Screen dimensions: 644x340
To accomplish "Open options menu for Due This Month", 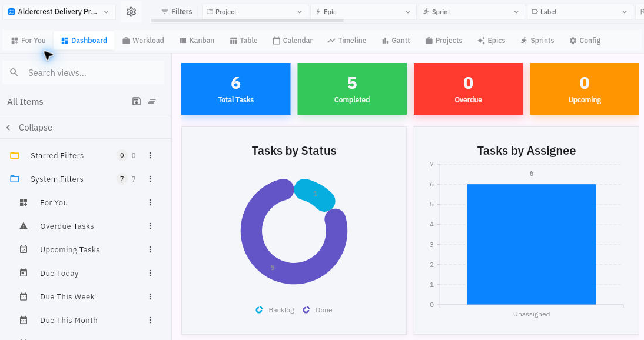I will (150, 320).
